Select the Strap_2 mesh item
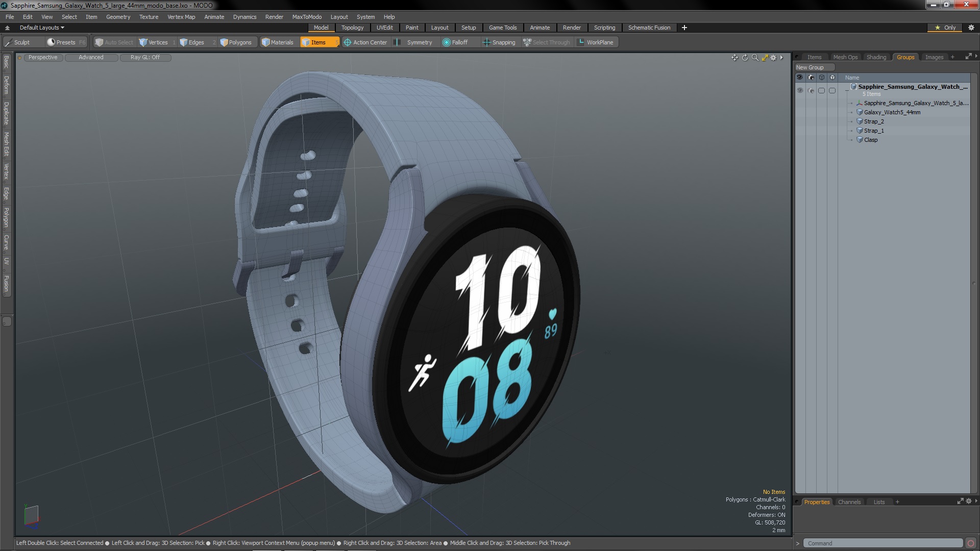This screenshot has height=551, width=980. (x=873, y=121)
